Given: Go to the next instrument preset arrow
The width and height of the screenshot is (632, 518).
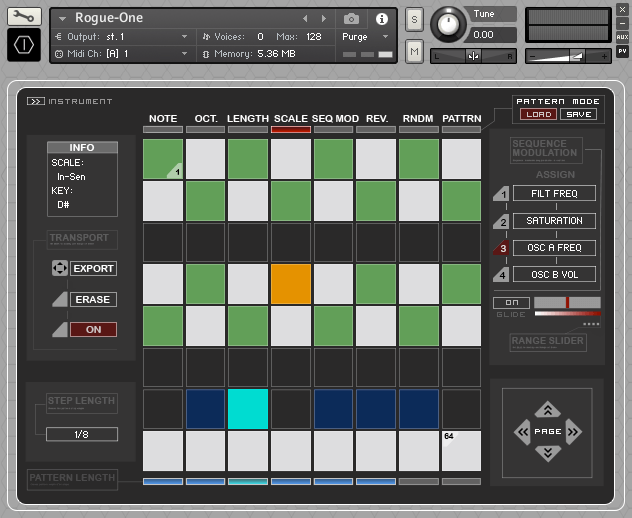Looking at the screenshot, I should pyautogui.click(x=323, y=18).
